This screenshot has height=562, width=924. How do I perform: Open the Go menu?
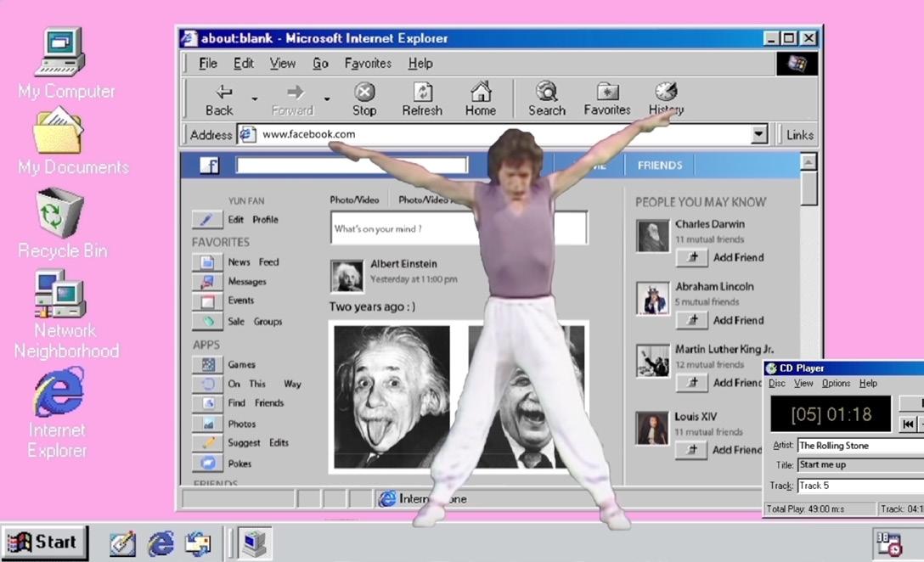(x=320, y=63)
